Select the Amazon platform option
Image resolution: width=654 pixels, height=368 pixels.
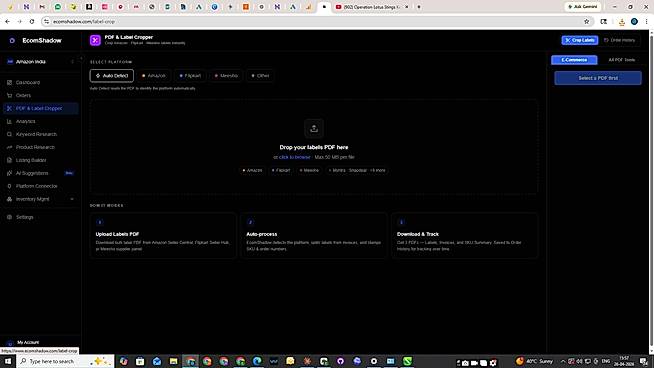click(154, 76)
